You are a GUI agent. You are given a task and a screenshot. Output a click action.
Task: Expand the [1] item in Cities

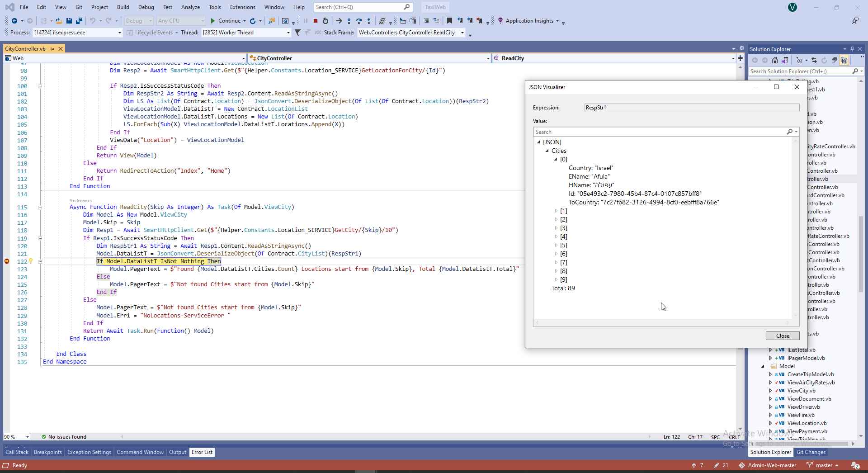[556, 211]
